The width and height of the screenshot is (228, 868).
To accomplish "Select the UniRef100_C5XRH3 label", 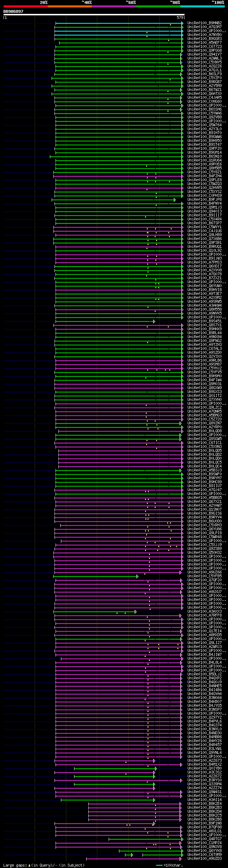I will 204,525.
